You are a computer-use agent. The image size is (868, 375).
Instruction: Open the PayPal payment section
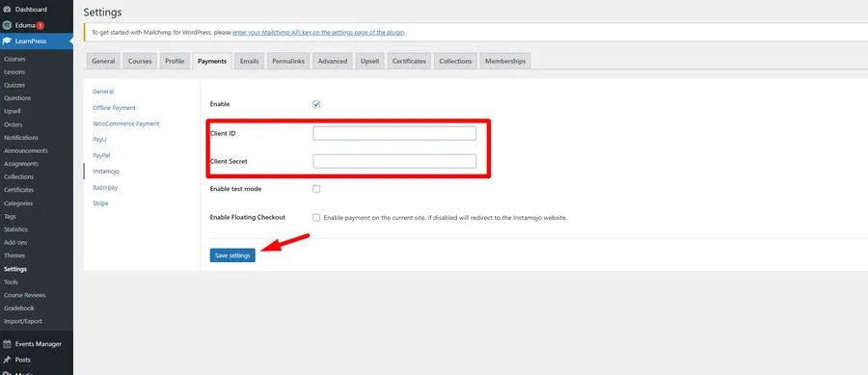tap(101, 155)
